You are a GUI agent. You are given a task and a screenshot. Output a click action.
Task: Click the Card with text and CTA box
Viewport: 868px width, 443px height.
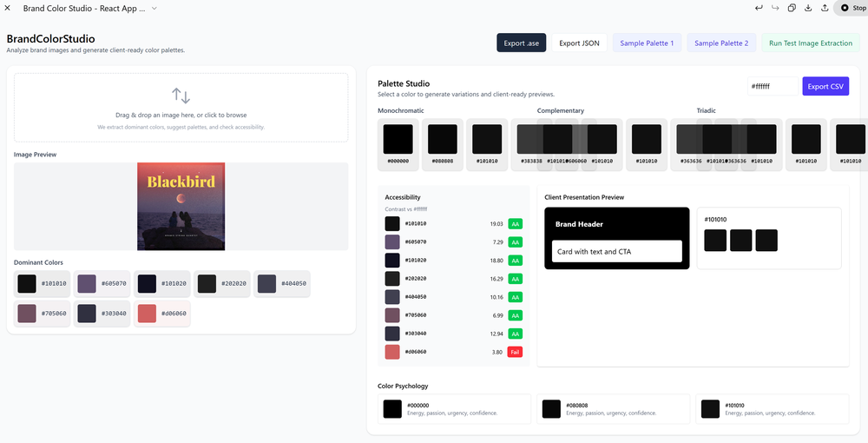pos(616,251)
